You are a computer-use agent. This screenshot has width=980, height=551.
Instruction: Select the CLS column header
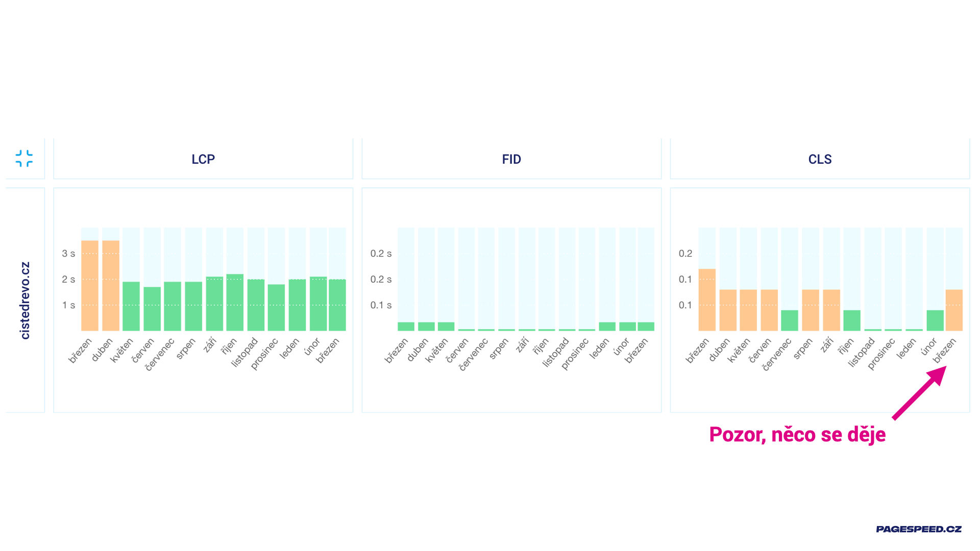(x=820, y=159)
